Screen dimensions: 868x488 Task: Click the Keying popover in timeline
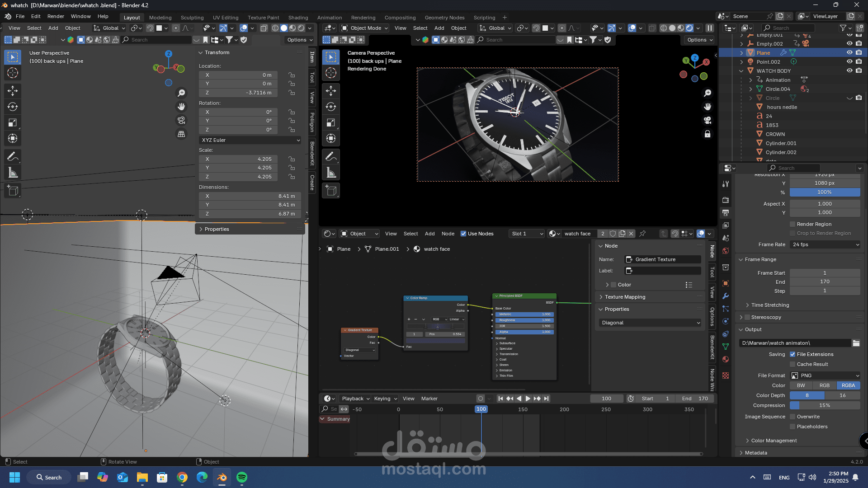[x=385, y=399]
